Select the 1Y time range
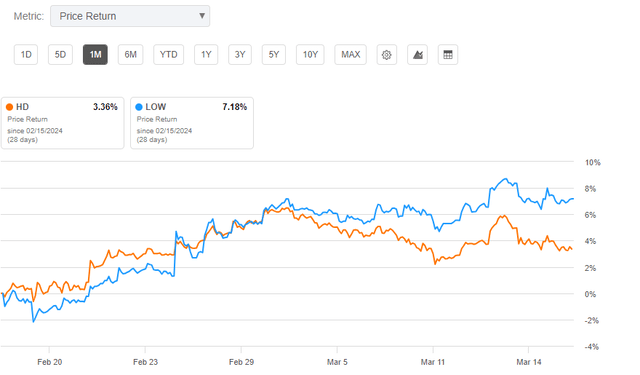The width and height of the screenshot is (640, 375). click(x=206, y=55)
